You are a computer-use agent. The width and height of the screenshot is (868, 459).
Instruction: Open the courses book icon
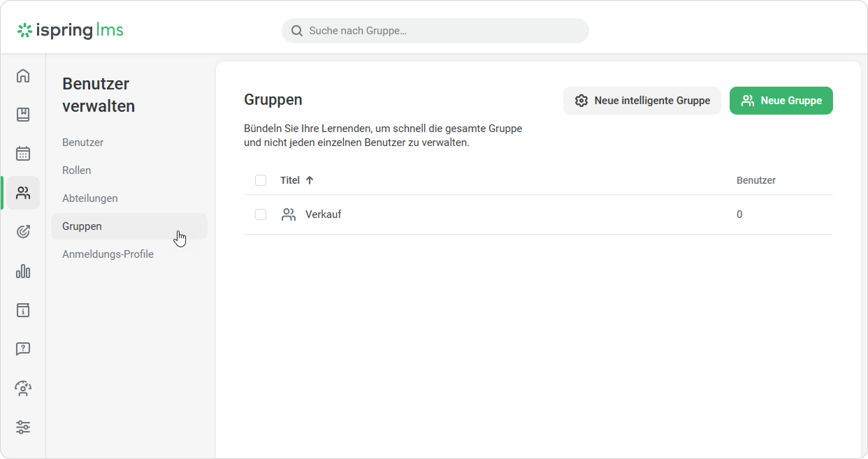click(x=23, y=115)
